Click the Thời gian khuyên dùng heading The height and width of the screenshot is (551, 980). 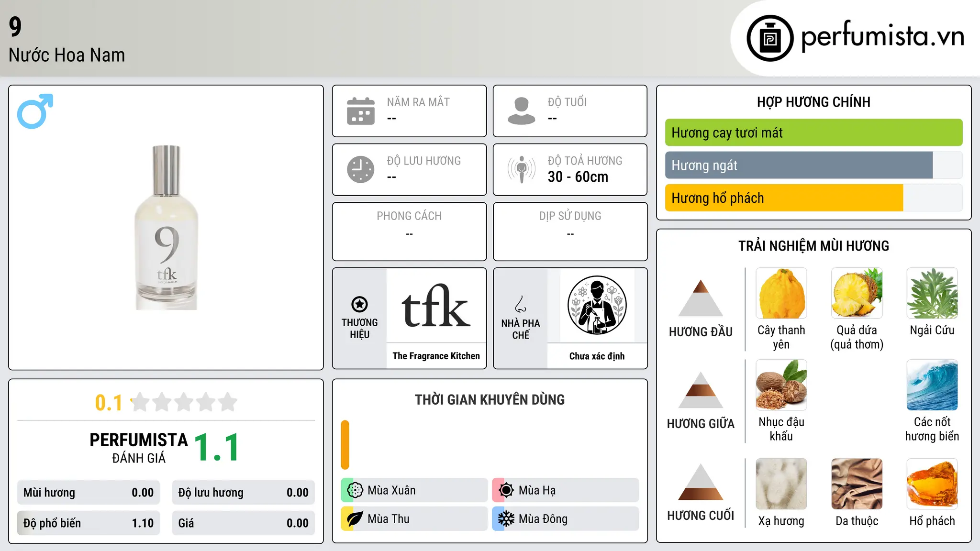[490, 399]
